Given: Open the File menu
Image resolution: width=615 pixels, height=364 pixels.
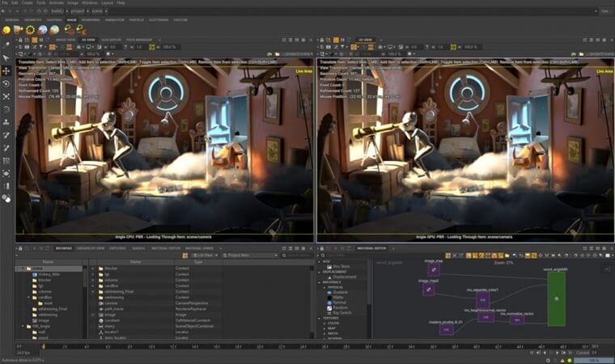Looking at the screenshot, I should click(x=4, y=2).
